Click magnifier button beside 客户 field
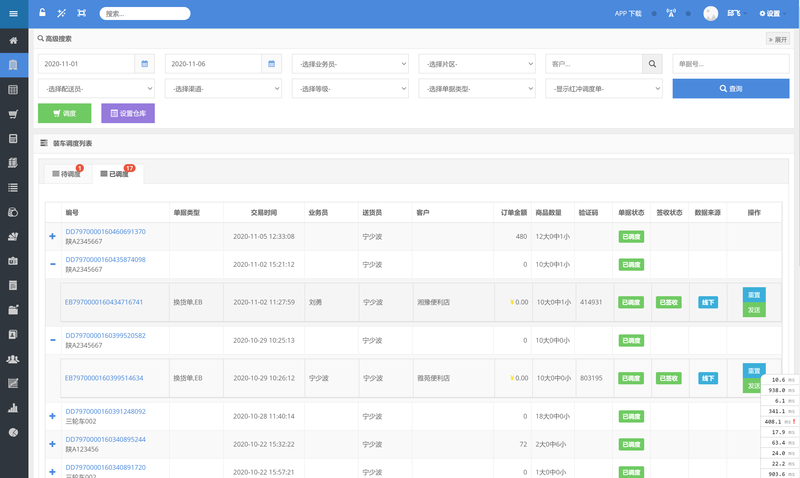The image size is (800, 478). [x=652, y=64]
